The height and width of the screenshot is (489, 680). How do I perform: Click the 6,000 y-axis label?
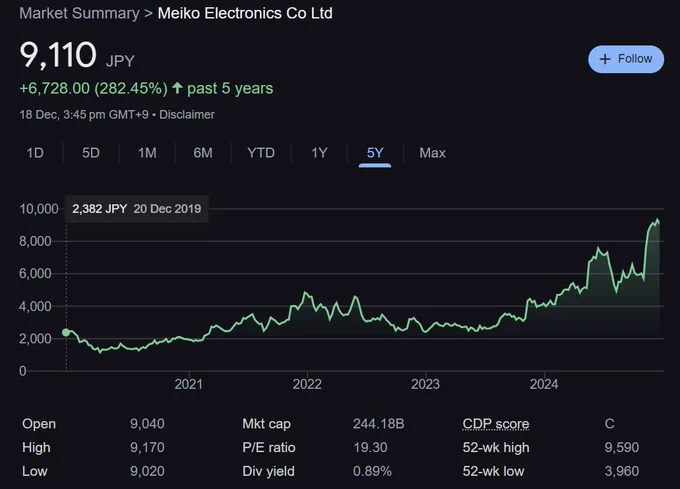point(35,274)
